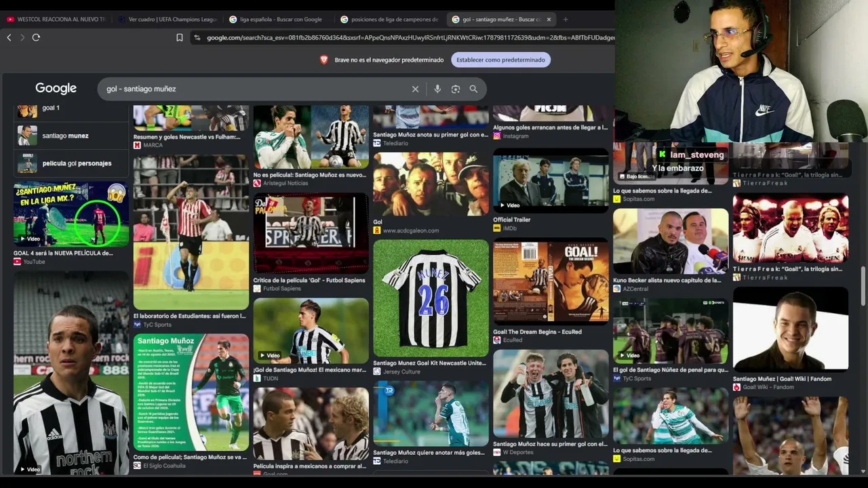Click 'Establecer como predeterminado' button
This screenshot has width=868, height=488.
(x=500, y=60)
